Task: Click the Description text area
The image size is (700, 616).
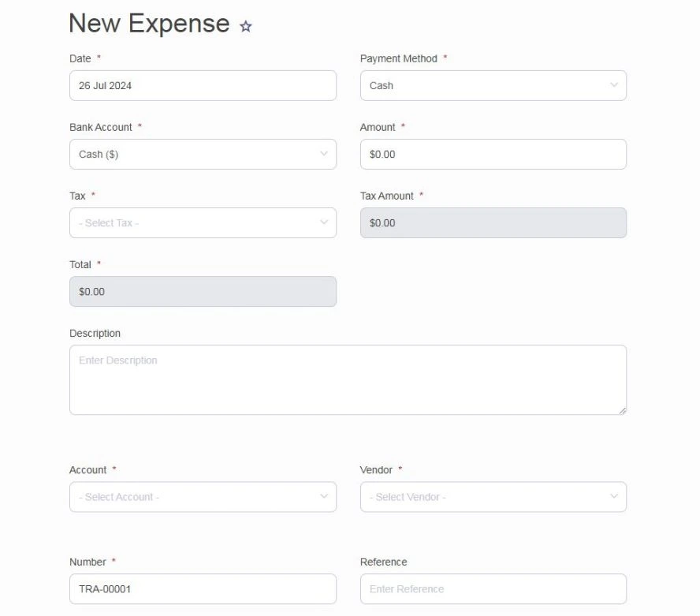Action: (x=348, y=379)
